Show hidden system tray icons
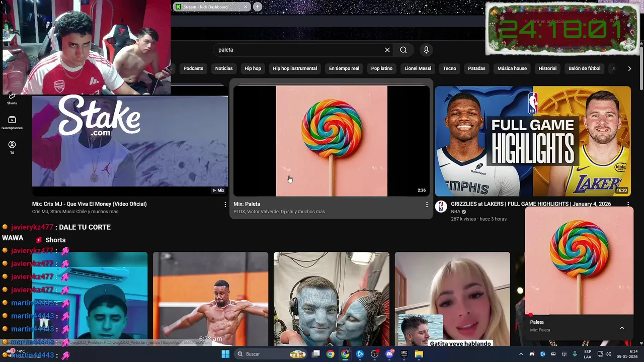The height and width of the screenshot is (362, 644). pos(521,354)
